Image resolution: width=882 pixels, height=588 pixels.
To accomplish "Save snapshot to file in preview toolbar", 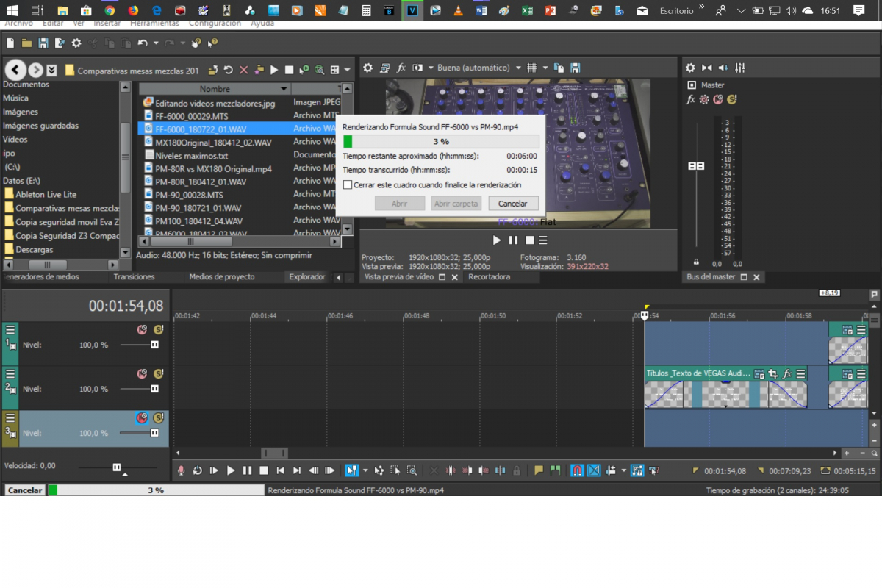I will pyautogui.click(x=575, y=68).
